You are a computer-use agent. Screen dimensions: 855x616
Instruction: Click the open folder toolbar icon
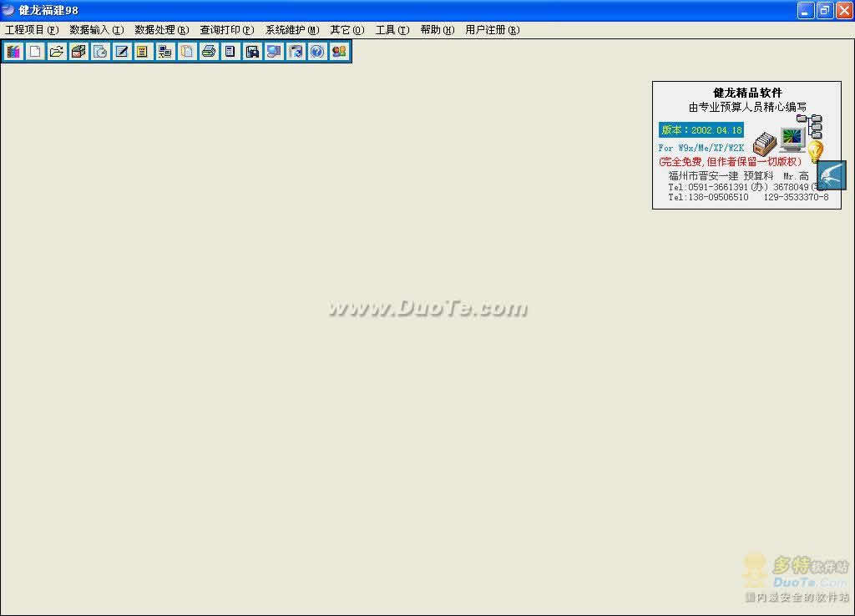[57, 52]
